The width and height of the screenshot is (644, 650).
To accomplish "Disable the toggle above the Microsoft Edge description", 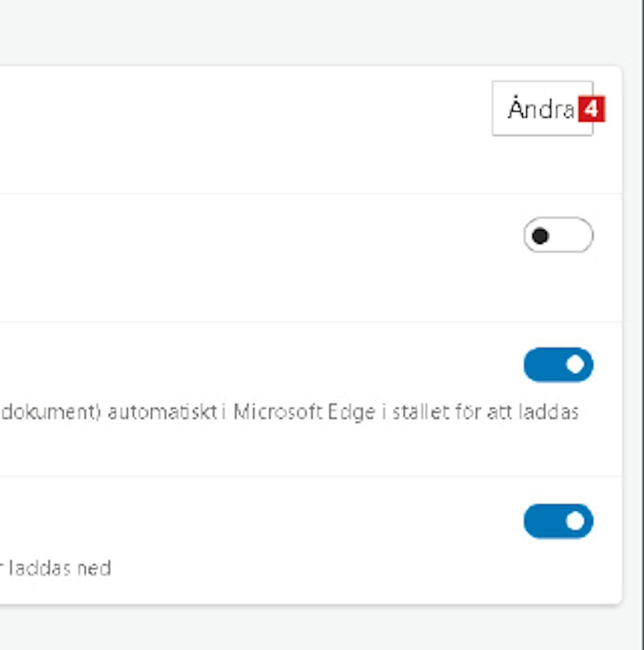I will (x=558, y=365).
